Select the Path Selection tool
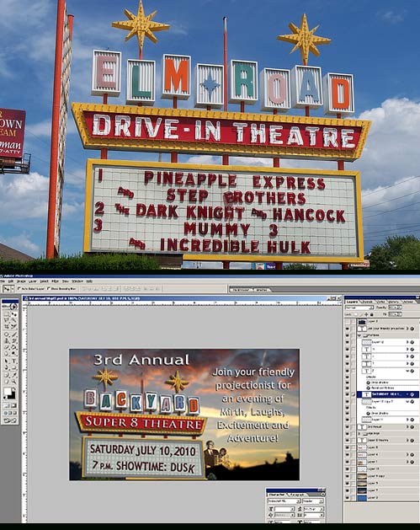420x530 pixels. pyautogui.click(x=6, y=361)
